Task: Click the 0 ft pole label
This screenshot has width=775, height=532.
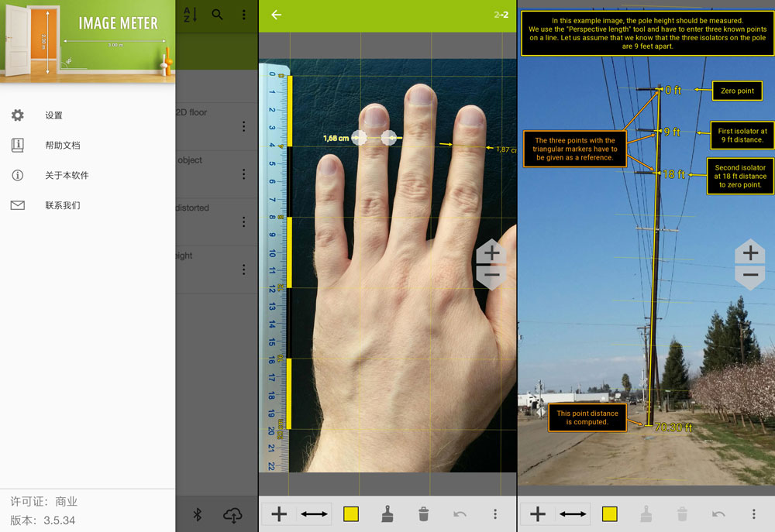Action: [x=673, y=91]
